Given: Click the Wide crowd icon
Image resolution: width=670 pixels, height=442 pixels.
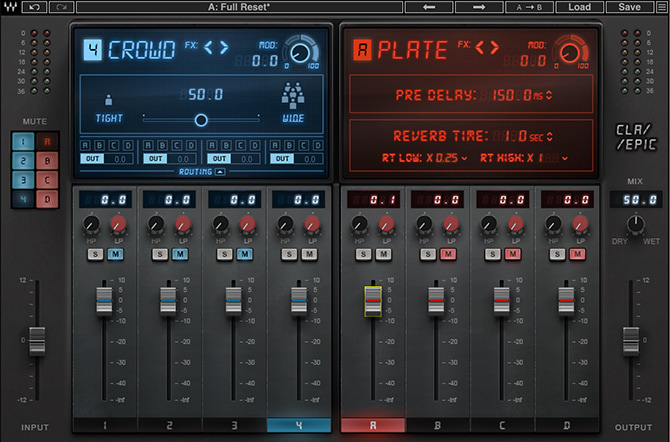Looking at the screenshot, I should (x=293, y=95).
